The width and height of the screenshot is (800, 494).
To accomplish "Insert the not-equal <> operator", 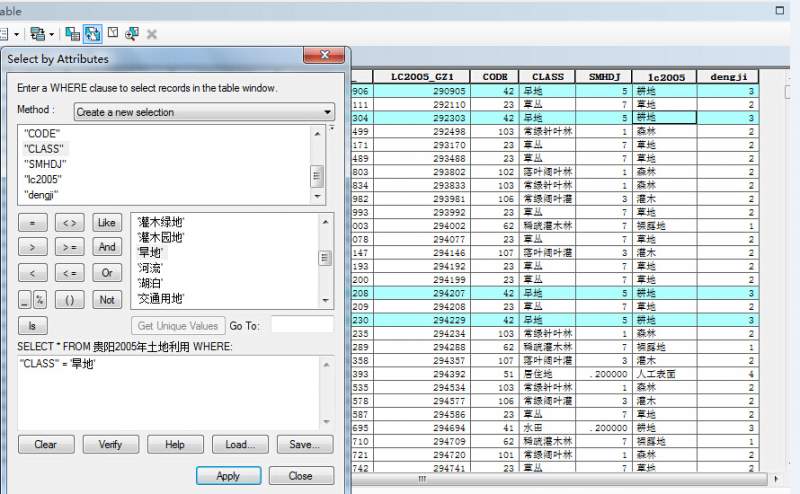I will (x=69, y=223).
